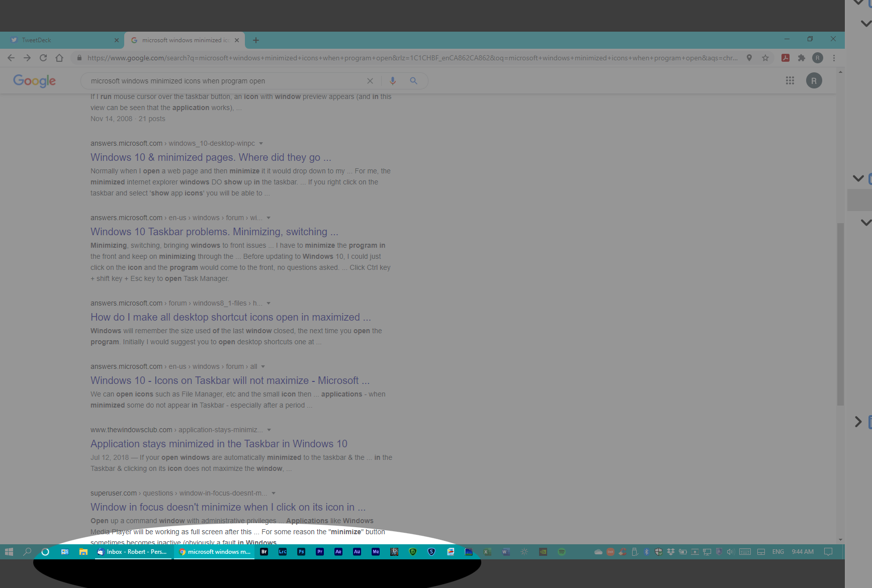Reload the current page
Image resolution: width=872 pixels, height=588 pixels.
click(x=43, y=58)
